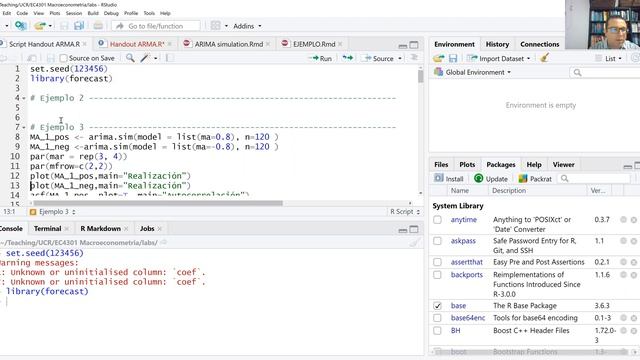Click the Packrat icon
This screenshot has width=640, height=360.
pyautogui.click(x=523, y=178)
